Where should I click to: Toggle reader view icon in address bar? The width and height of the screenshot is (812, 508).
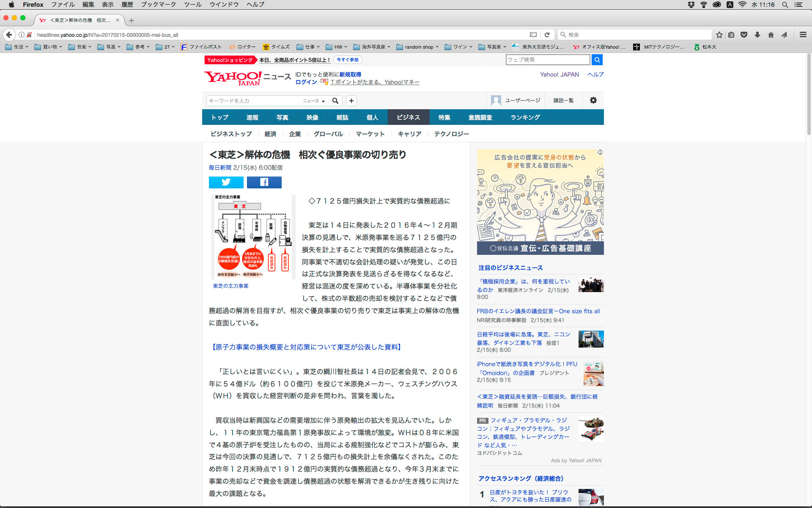pos(533,35)
